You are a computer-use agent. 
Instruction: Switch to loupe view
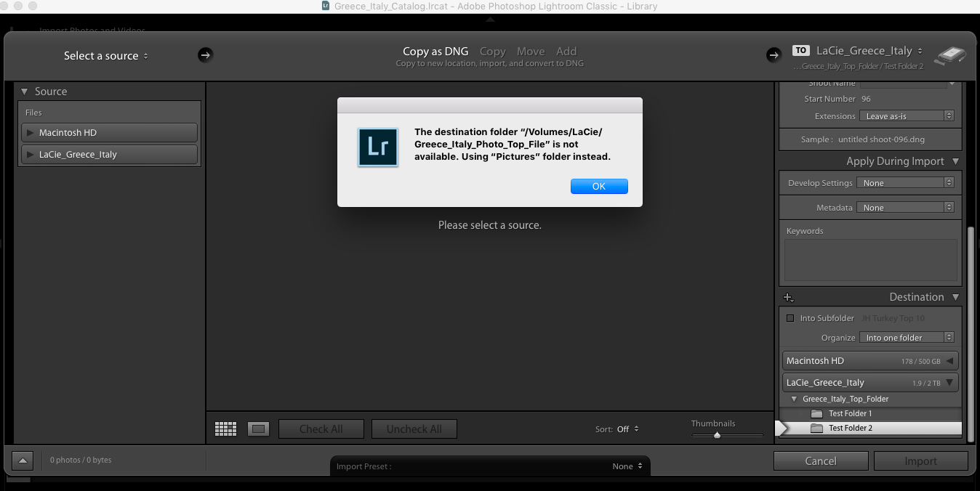pyautogui.click(x=258, y=429)
